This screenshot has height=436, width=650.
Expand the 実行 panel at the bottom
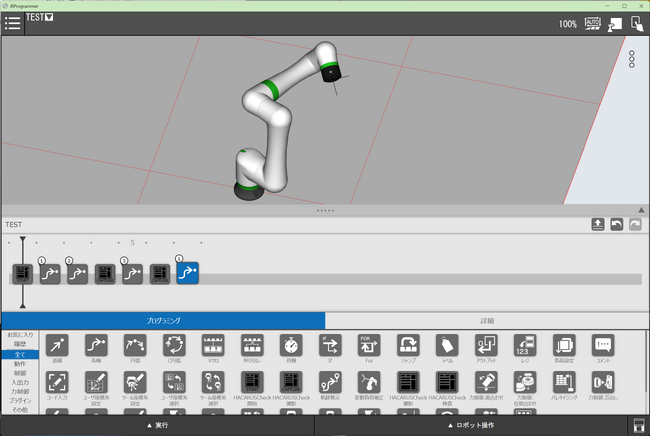(x=157, y=426)
